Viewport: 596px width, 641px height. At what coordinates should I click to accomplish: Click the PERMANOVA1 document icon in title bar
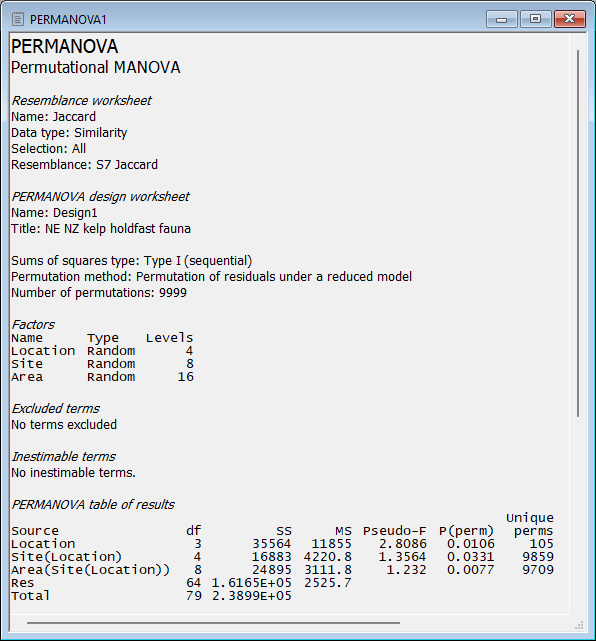click(x=18, y=19)
